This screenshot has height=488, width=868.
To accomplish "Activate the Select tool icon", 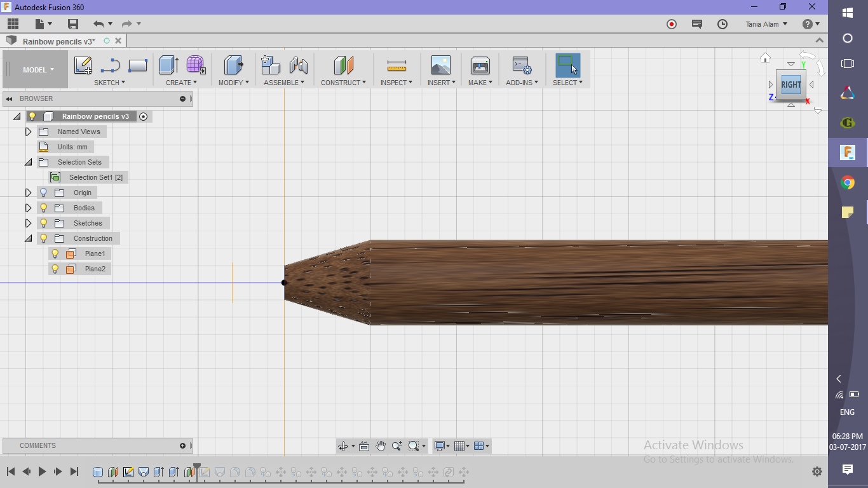I will [x=567, y=65].
